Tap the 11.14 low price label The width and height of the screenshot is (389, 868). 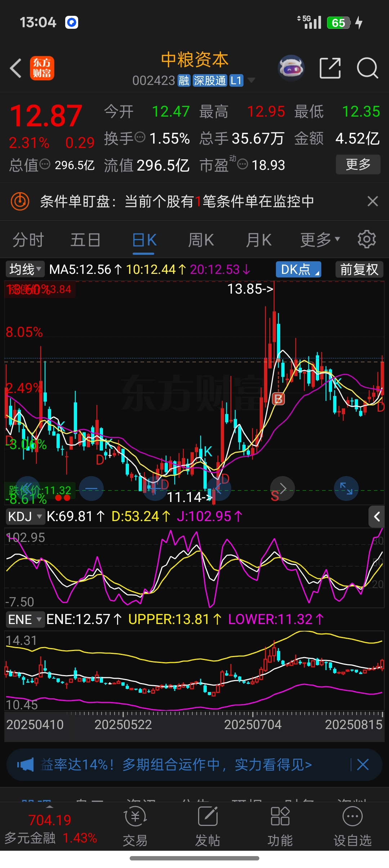tap(189, 497)
